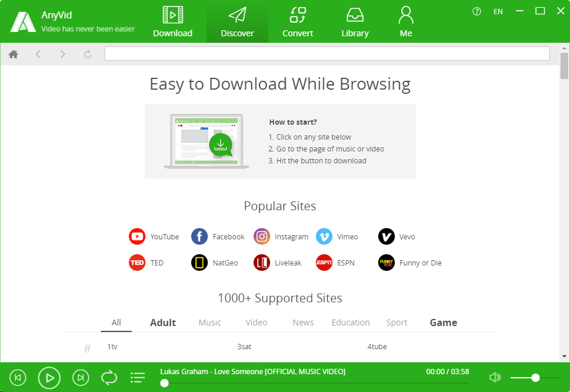Switch to the Discover tab

point(237,22)
